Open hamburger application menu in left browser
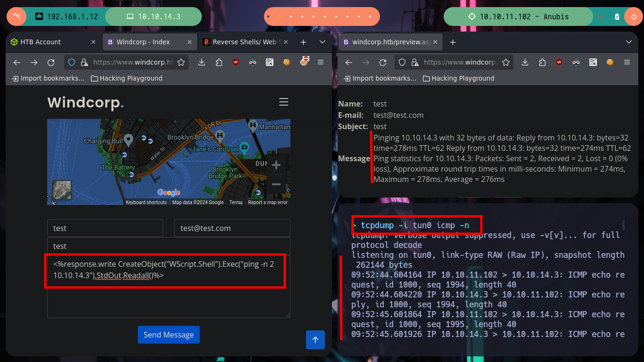Screen dimensions: 644x362 [x=321, y=62]
